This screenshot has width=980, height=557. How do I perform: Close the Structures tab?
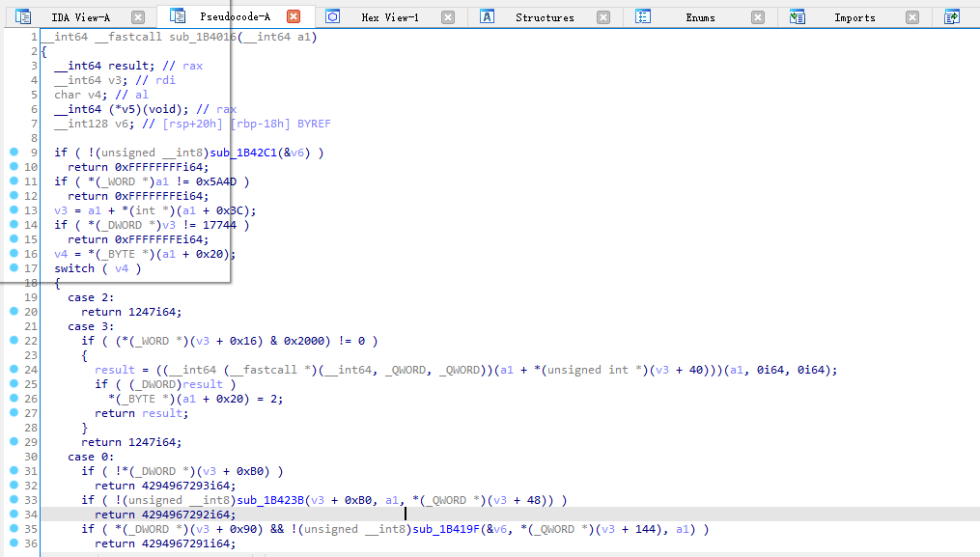(x=603, y=17)
